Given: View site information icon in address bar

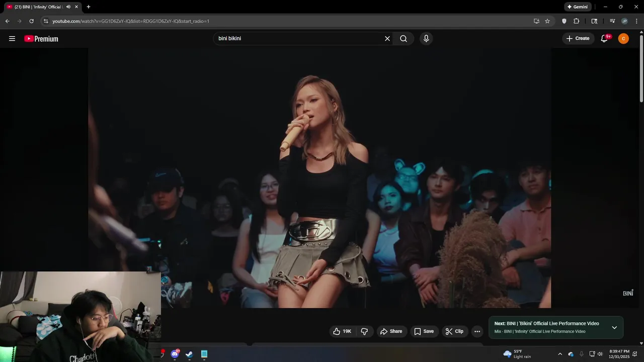Looking at the screenshot, I should pyautogui.click(x=46, y=21).
